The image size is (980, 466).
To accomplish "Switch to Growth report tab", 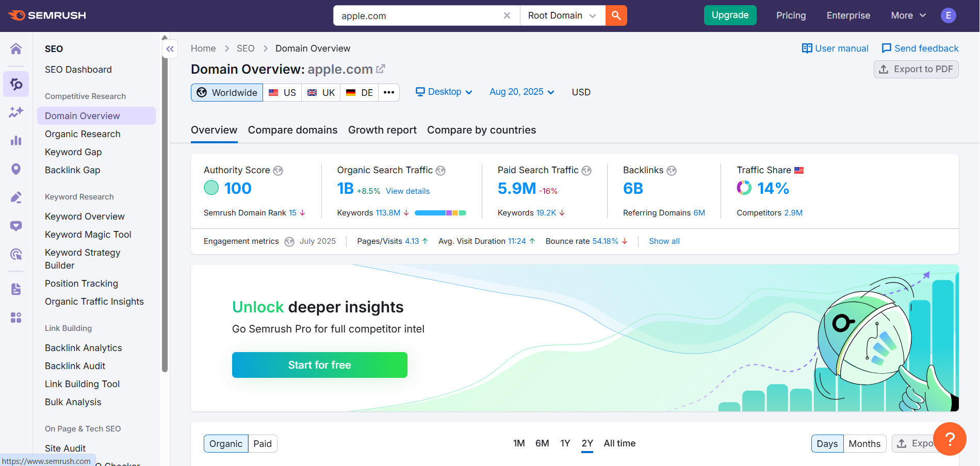I will (382, 130).
